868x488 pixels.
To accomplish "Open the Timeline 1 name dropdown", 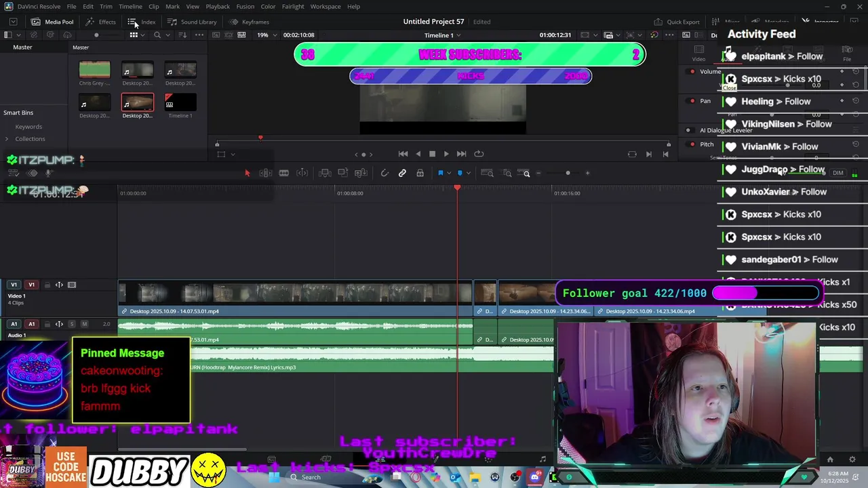I will click(x=443, y=35).
